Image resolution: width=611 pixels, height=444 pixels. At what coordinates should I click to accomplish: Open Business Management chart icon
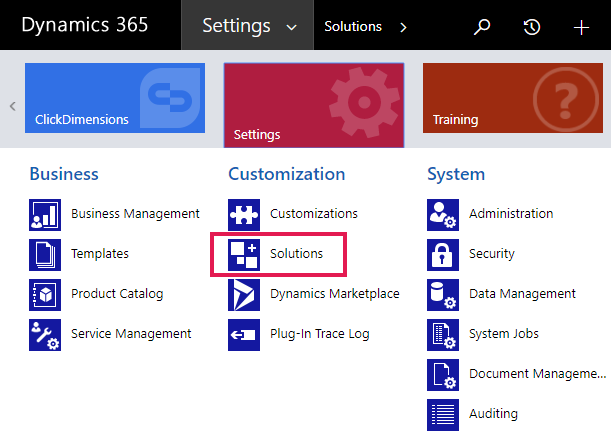(45, 215)
